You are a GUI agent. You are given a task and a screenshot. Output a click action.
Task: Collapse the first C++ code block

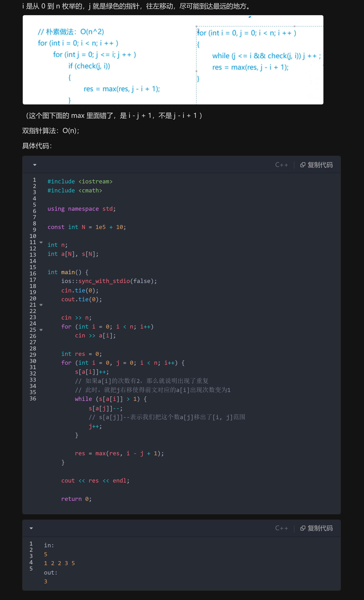pyautogui.click(x=35, y=165)
